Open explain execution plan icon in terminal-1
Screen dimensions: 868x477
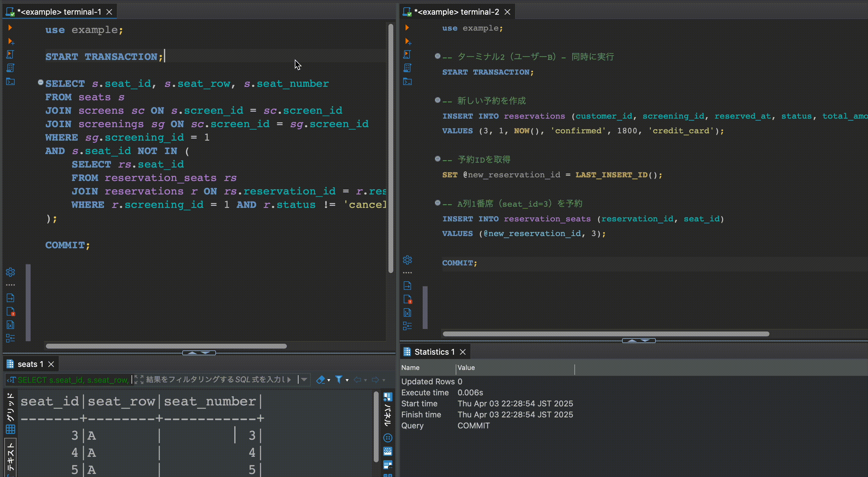(10, 68)
